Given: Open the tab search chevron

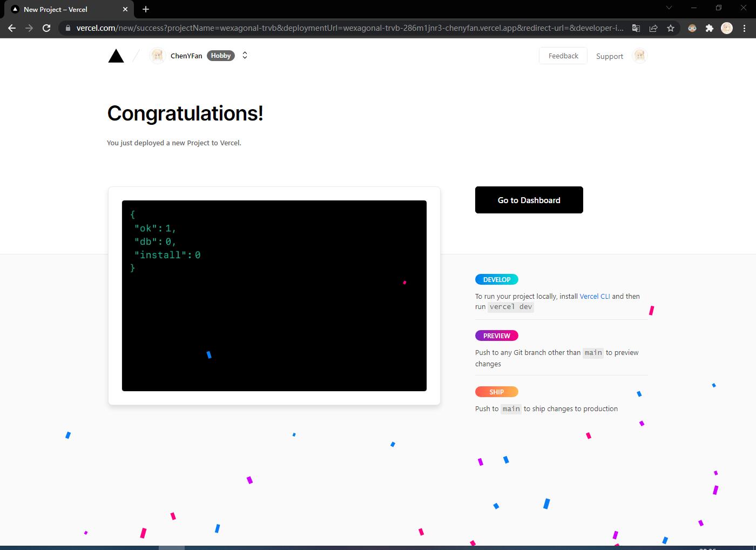Looking at the screenshot, I should (x=669, y=8).
